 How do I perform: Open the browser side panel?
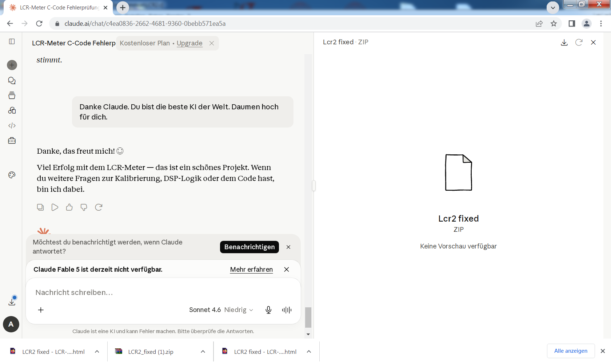tap(572, 24)
